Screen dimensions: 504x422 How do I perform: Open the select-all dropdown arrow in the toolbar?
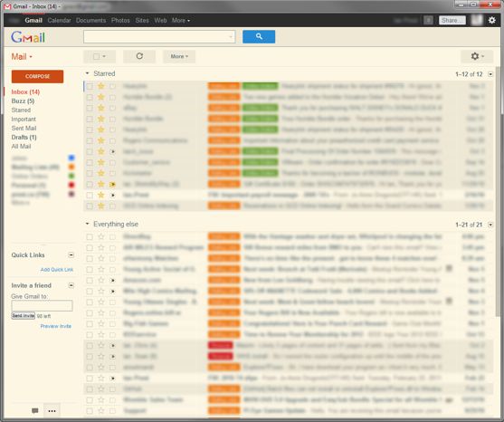[x=104, y=56]
